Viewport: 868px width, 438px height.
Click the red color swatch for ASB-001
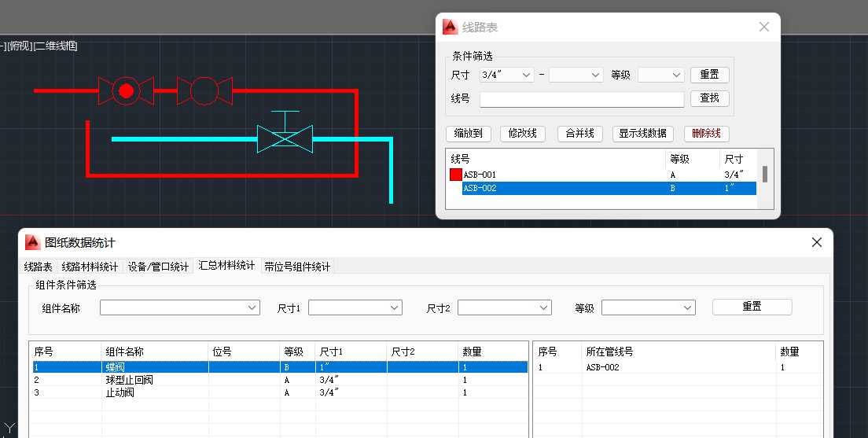455,175
